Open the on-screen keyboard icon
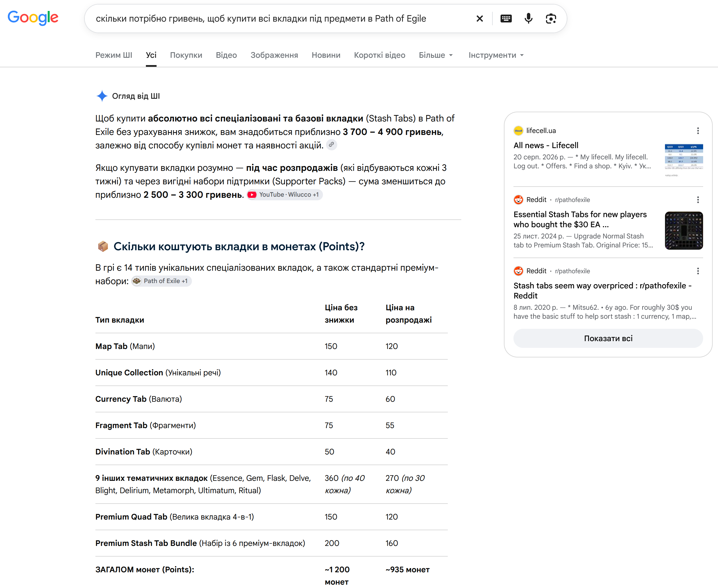Viewport: 718px width, 588px height. [506, 19]
